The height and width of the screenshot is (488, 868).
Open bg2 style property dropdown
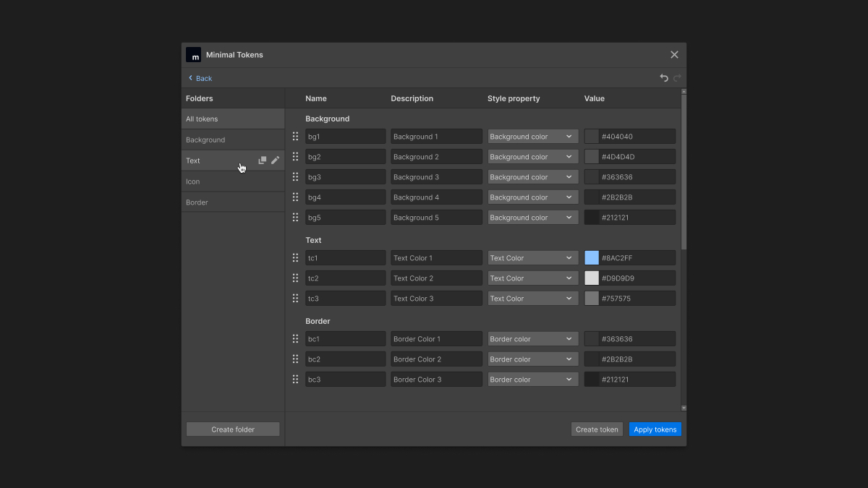click(533, 157)
